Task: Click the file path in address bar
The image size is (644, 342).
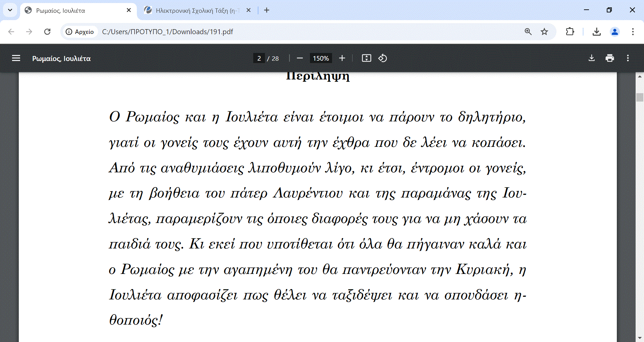Action: (167, 32)
